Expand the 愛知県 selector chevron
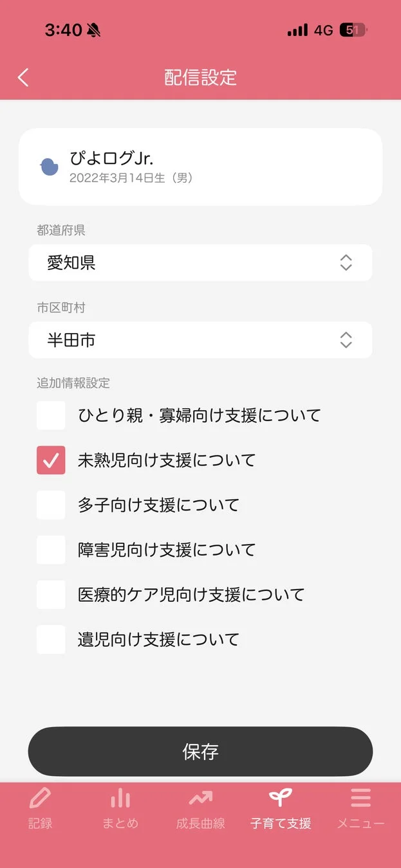 coord(346,262)
